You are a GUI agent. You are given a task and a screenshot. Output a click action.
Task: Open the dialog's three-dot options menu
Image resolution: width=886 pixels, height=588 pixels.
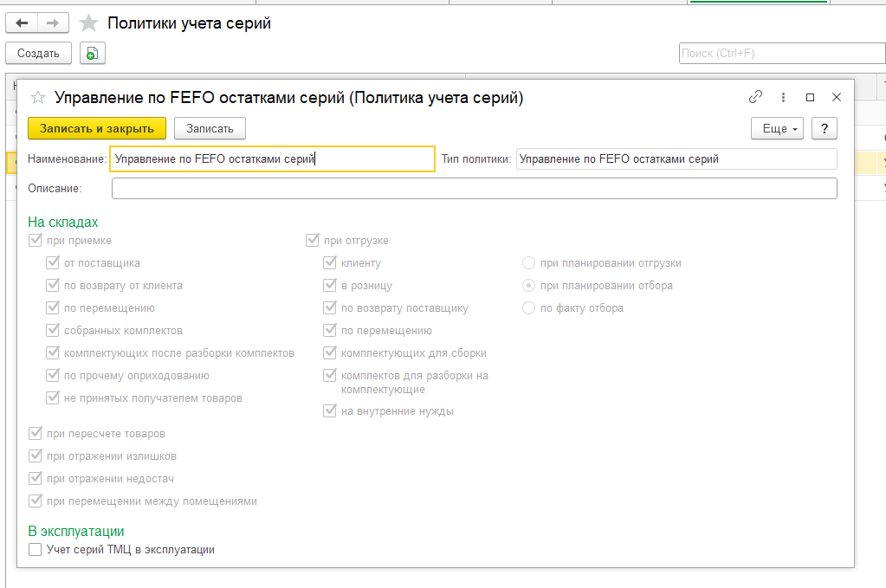click(784, 97)
